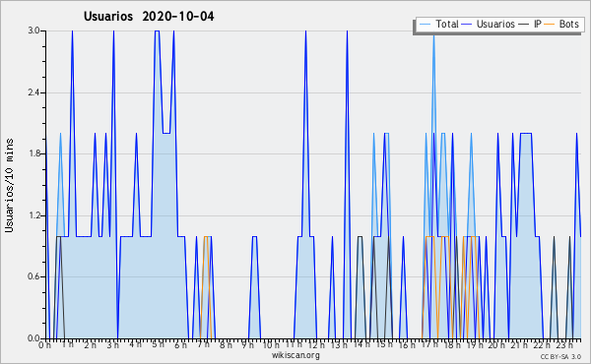
Task: Click the chart title 'Usuarios 2020-10-04'
Action: tap(149, 17)
